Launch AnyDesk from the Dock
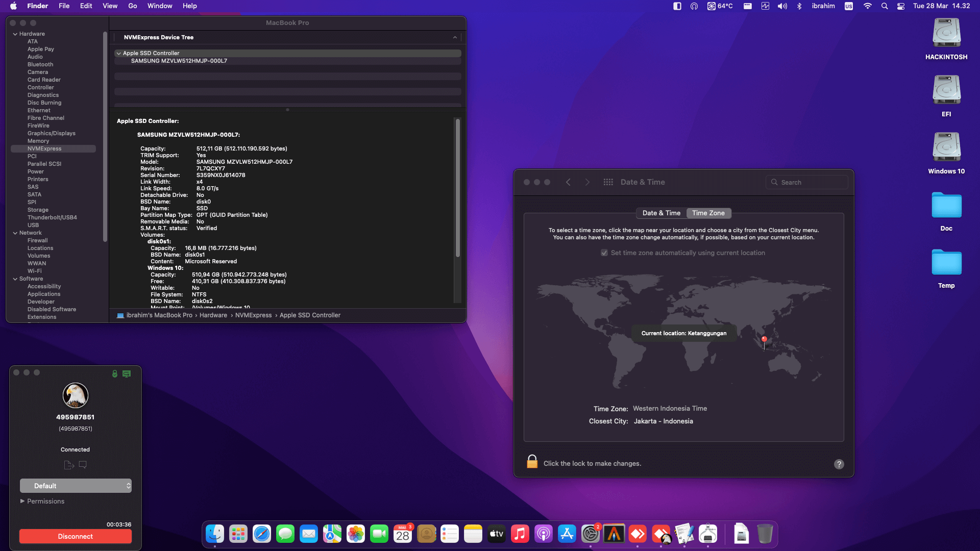This screenshot has width=980, height=551. point(638,534)
